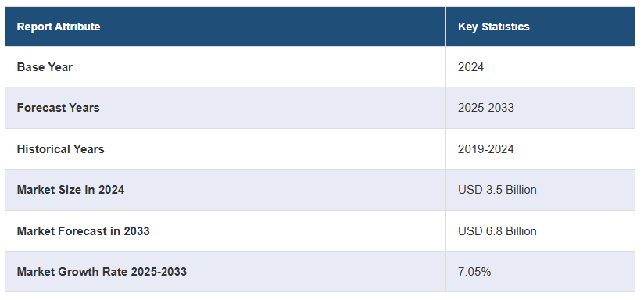
Task: Click the USD 3.5 Billion value
Action: click(x=497, y=190)
